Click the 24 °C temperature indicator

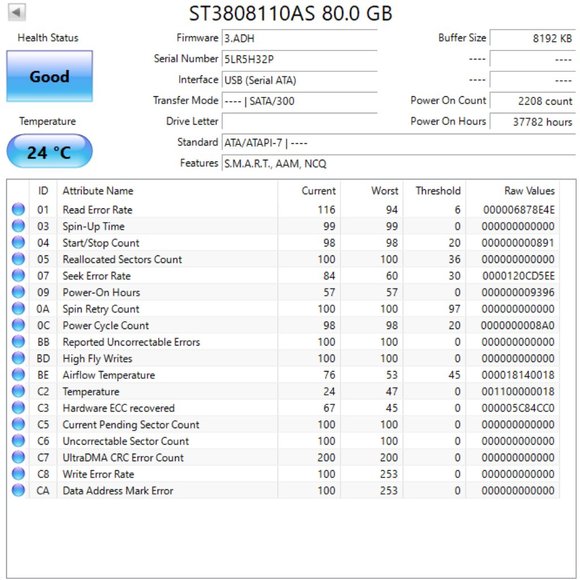(50, 151)
